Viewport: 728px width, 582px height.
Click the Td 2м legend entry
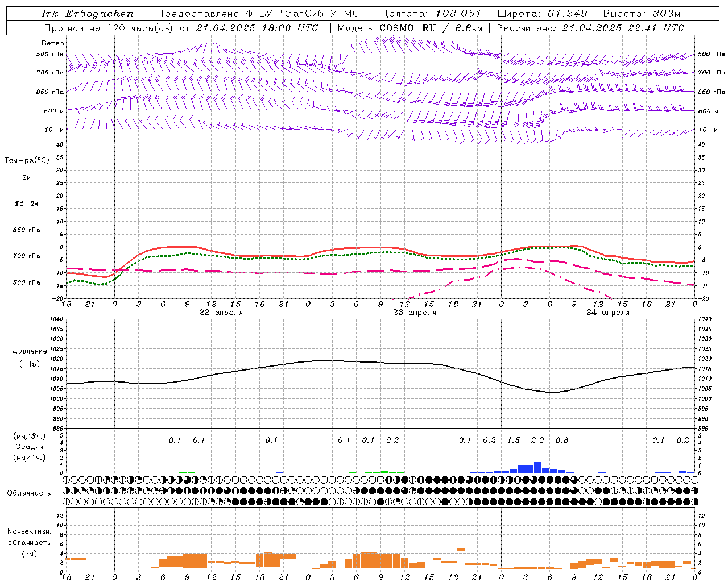(x=26, y=203)
